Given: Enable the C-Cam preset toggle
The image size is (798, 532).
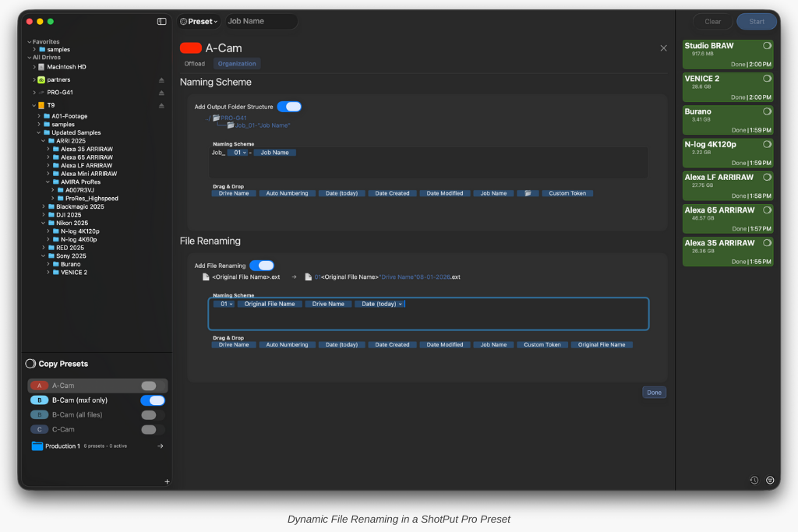Looking at the screenshot, I should click(153, 429).
